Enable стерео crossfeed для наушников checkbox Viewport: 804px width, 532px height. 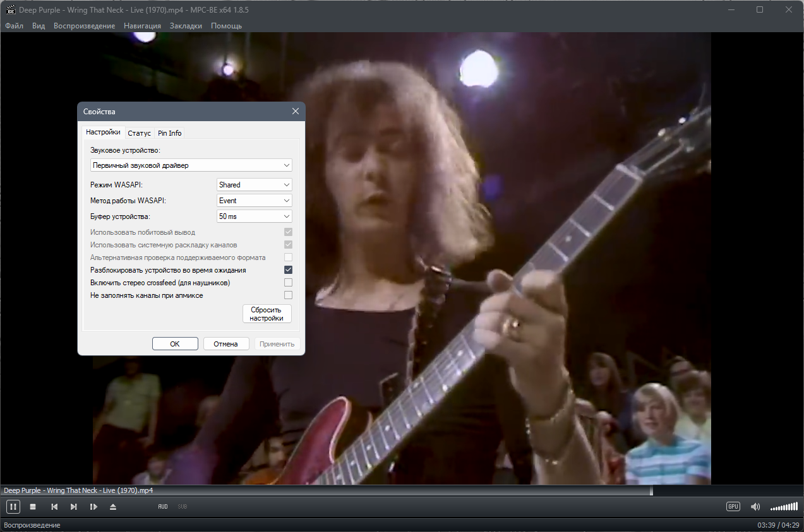click(x=288, y=283)
